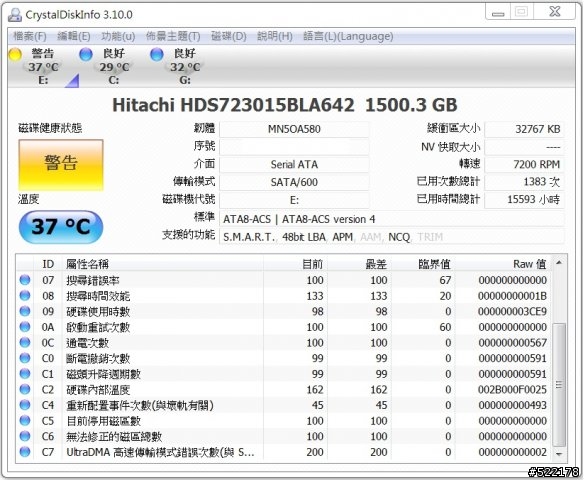Image resolution: width=584 pixels, height=480 pixels.
Task: Open the 磁碟(D) menu
Action: pyautogui.click(x=229, y=36)
